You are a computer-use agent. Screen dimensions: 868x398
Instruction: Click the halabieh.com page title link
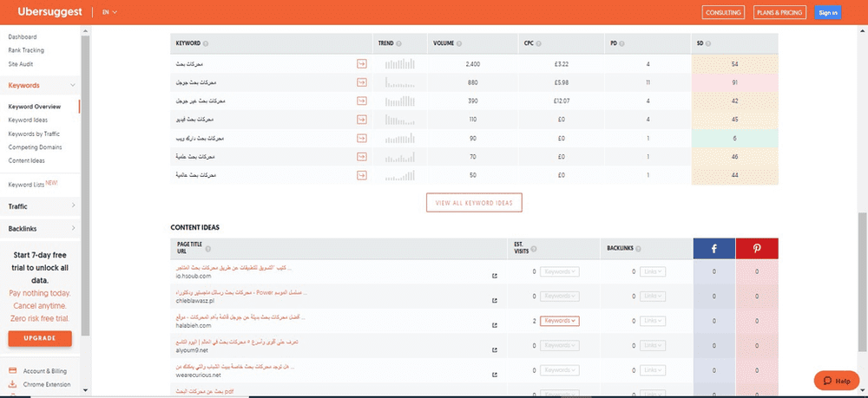[x=239, y=318]
